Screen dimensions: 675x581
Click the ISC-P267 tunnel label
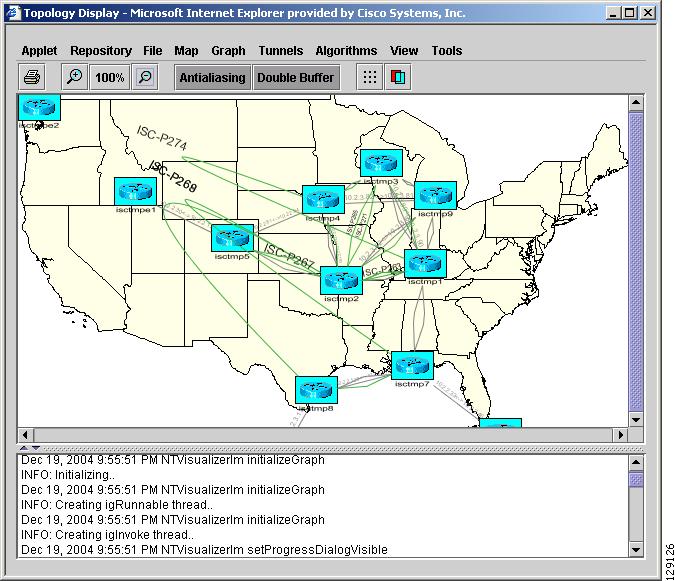point(289,256)
